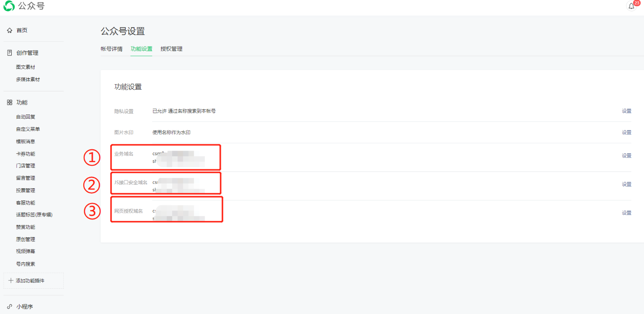Click 设置 link for 网页授权域名
The image size is (644, 314).
(626, 213)
